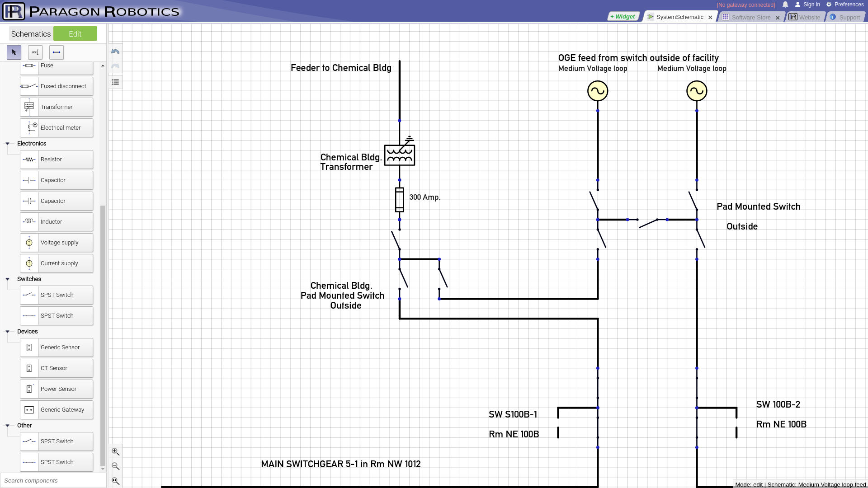Pick the Voltage supply component

point(57,243)
